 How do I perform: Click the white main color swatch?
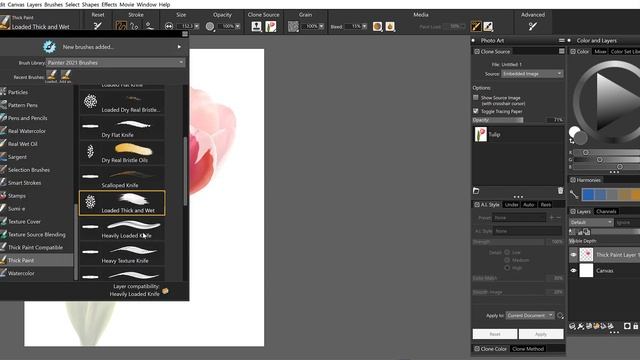pyautogui.click(x=574, y=131)
